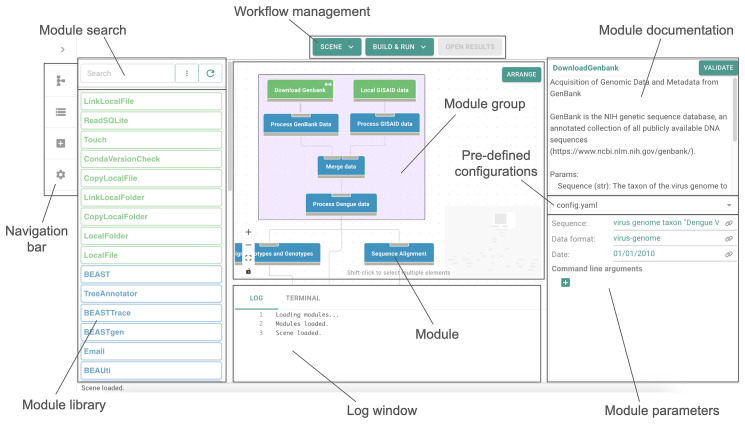Add a command line argument
Viewport: 745px width, 424px height.
[x=565, y=283]
